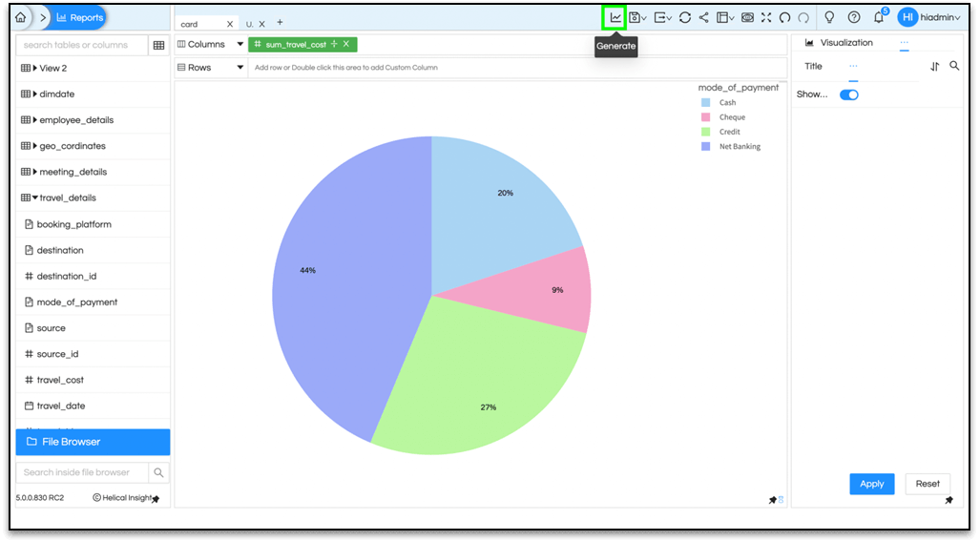Click the pin icon beside Helical Insight
980x541 pixels.
point(156,498)
